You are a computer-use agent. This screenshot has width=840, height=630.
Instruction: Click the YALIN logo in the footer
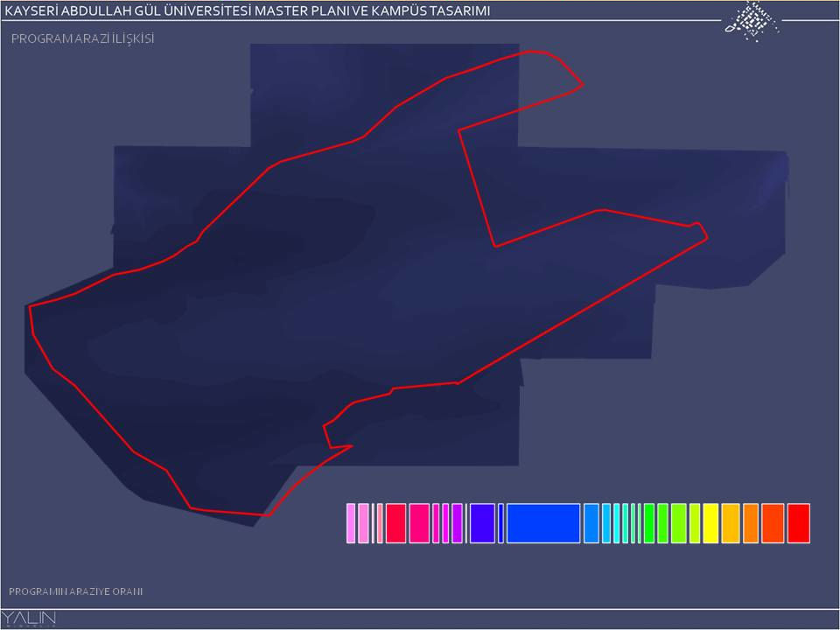point(29,619)
